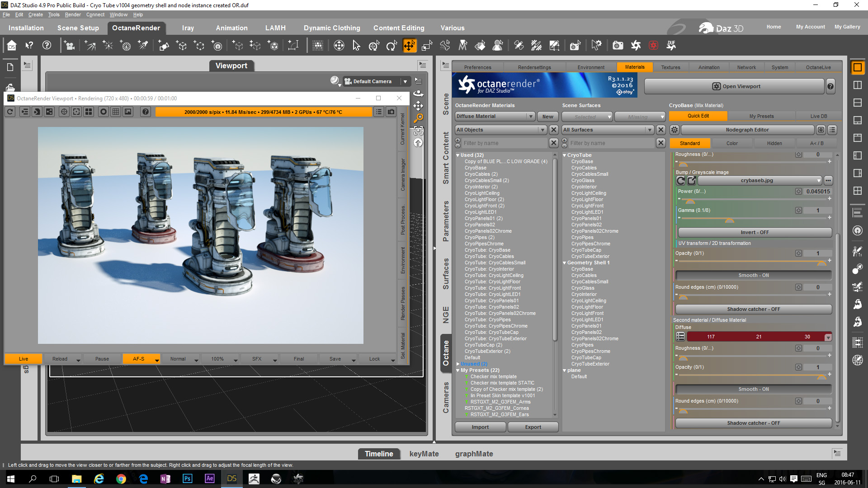
Task: Switch to the Textures tab
Action: 670,67
